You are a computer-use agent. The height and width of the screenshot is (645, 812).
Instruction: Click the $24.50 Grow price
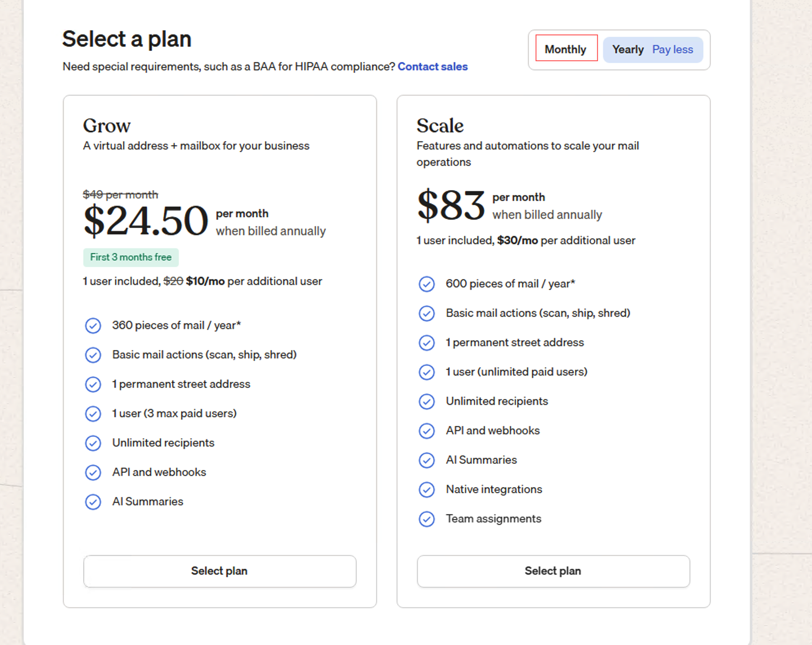click(x=146, y=221)
